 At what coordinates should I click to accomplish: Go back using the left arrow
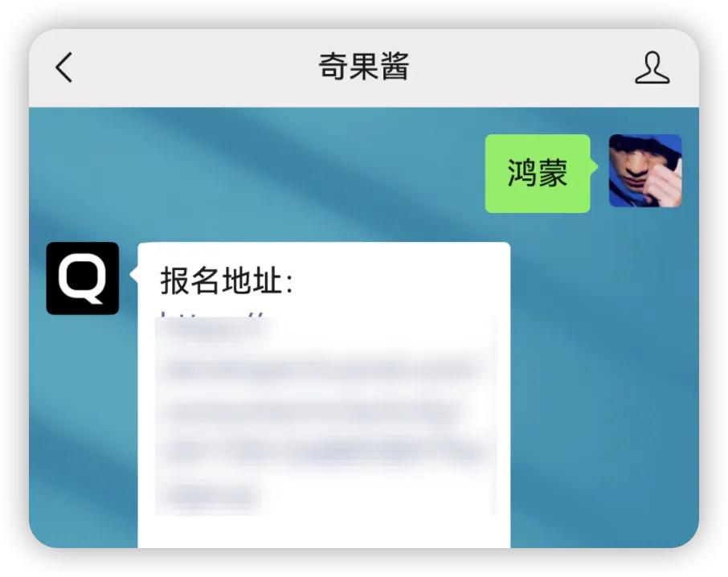point(64,68)
